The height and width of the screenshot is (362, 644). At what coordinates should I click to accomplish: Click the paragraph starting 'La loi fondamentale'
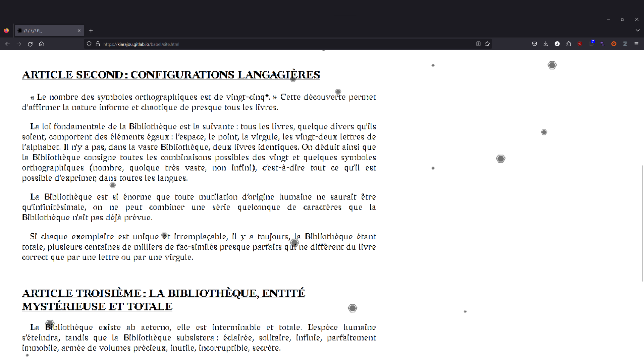click(199, 152)
